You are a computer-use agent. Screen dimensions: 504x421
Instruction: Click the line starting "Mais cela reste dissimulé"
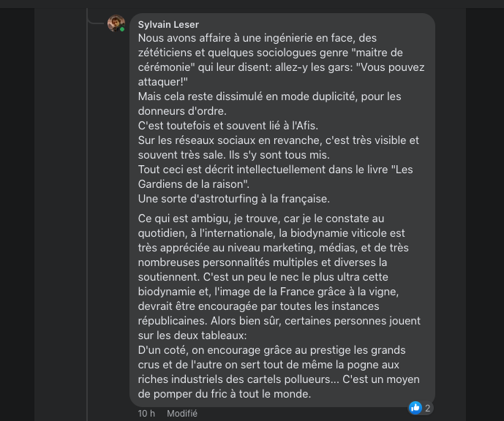coord(269,96)
